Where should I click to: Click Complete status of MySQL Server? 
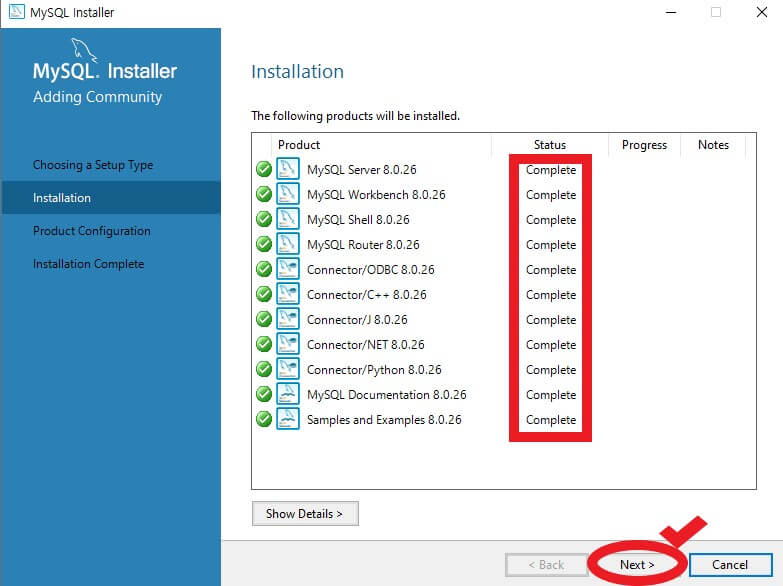pos(551,170)
